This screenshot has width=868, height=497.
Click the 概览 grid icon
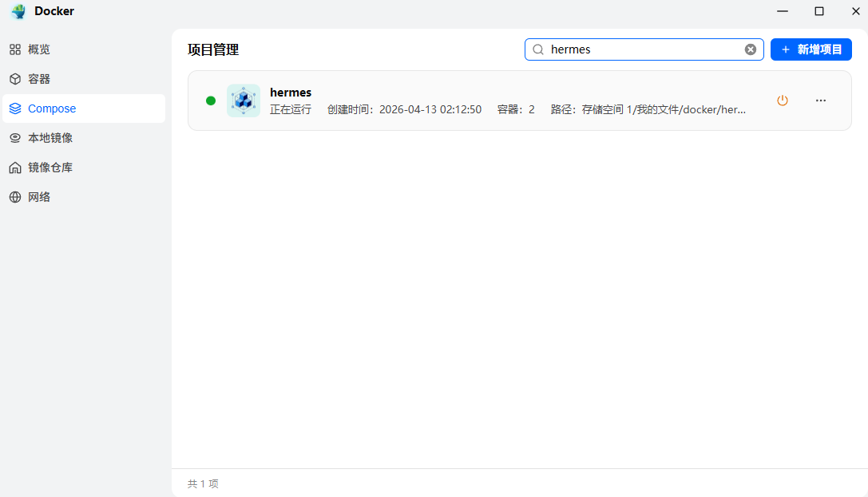[x=15, y=49]
